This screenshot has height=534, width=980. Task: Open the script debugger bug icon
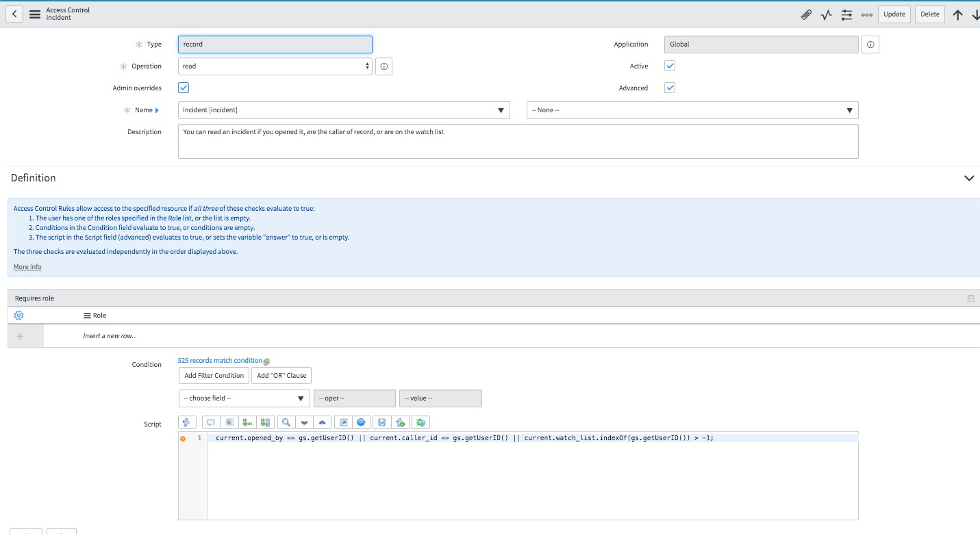[421, 422]
